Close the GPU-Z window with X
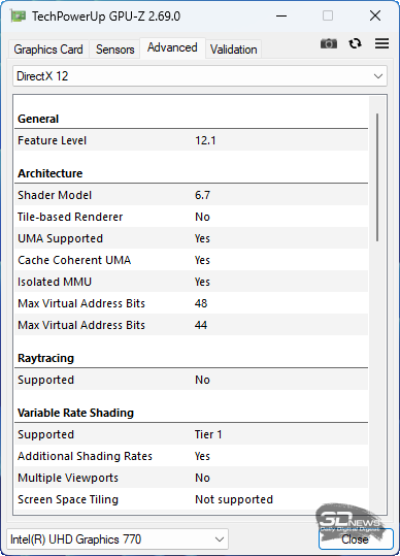Viewport: 400px width, 556px height. pos(375,16)
